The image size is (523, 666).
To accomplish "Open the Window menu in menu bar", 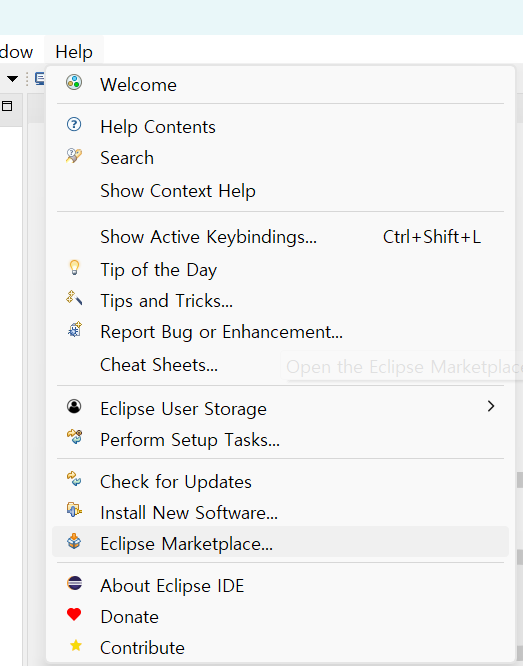I will (17, 52).
